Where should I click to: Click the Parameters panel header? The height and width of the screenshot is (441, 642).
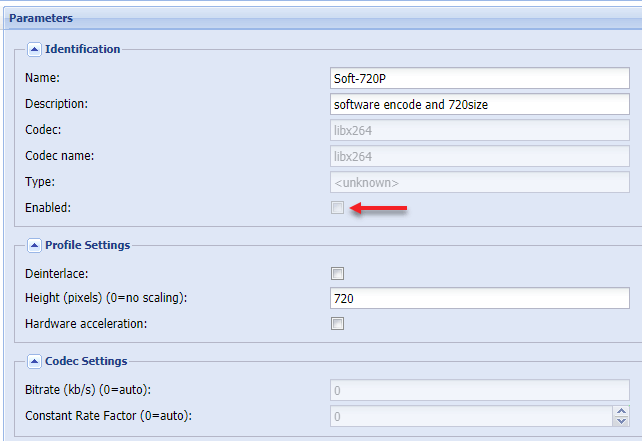tap(42, 18)
